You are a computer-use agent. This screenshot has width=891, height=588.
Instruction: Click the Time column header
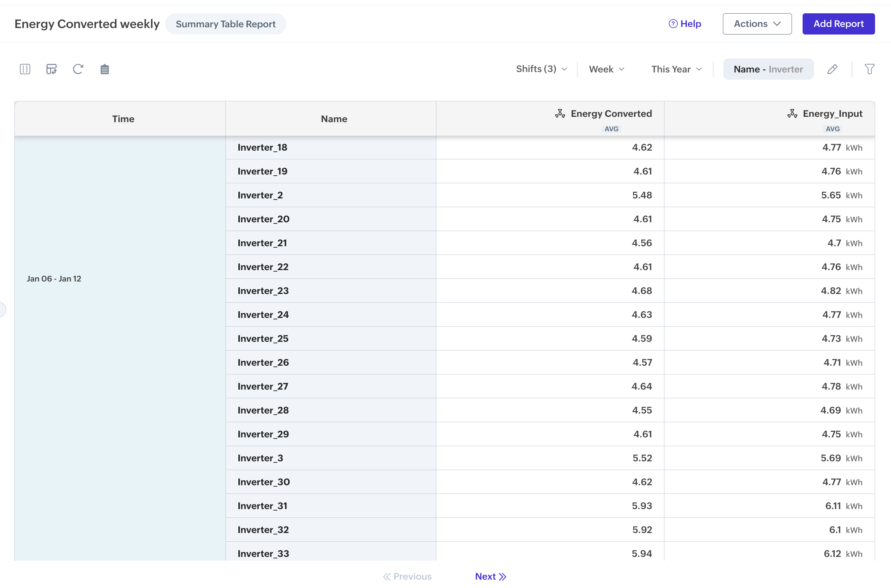123,119
